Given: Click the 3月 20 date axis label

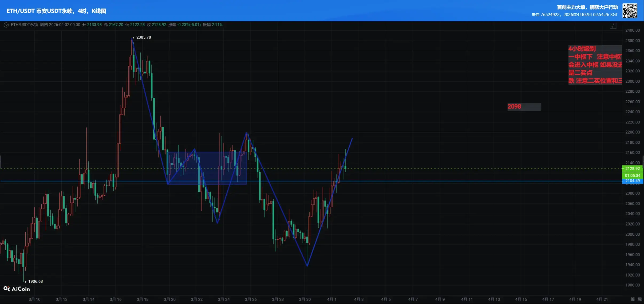Looking at the screenshot, I should click(169, 299).
